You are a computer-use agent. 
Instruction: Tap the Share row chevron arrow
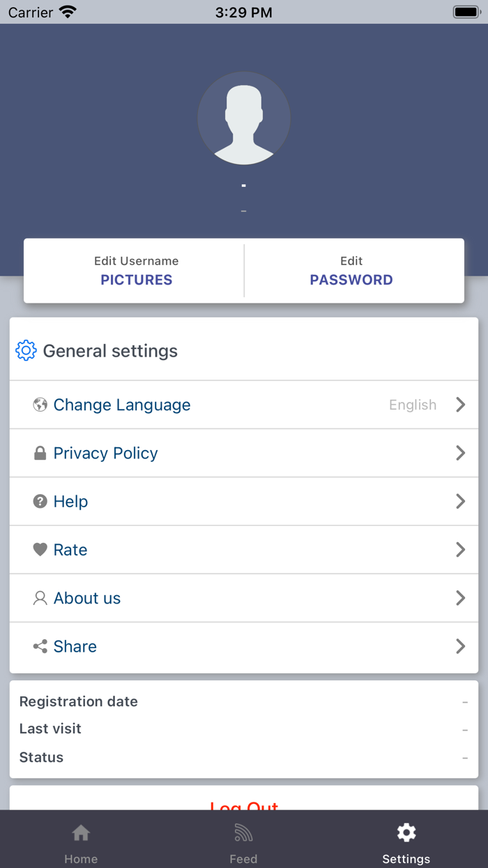pos(460,646)
